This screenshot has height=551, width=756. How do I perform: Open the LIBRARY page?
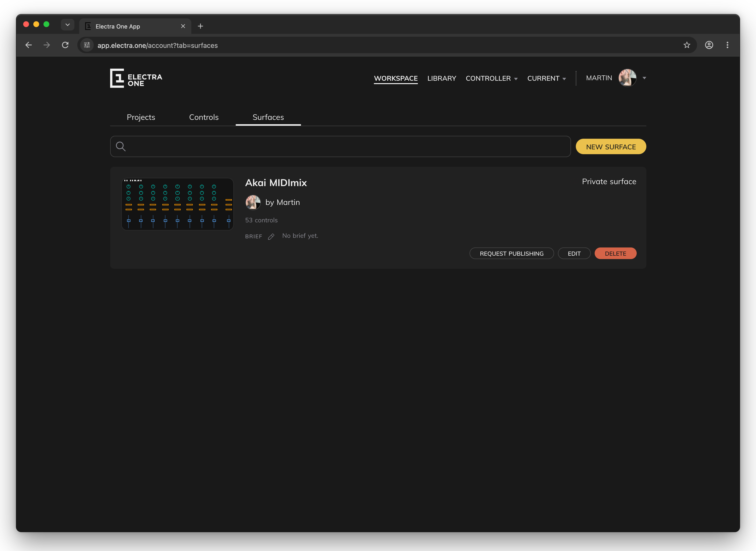[442, 78]
